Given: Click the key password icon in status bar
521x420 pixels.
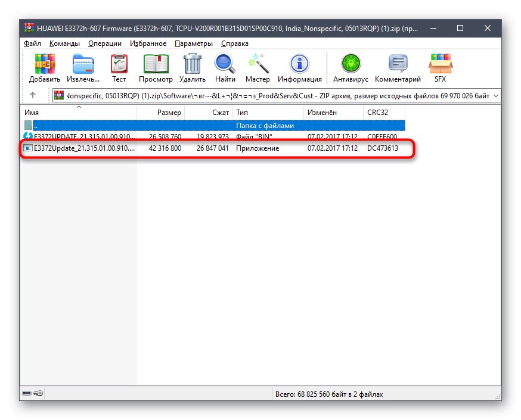Looking at the screenshot, I should click(x=38, y=393).
